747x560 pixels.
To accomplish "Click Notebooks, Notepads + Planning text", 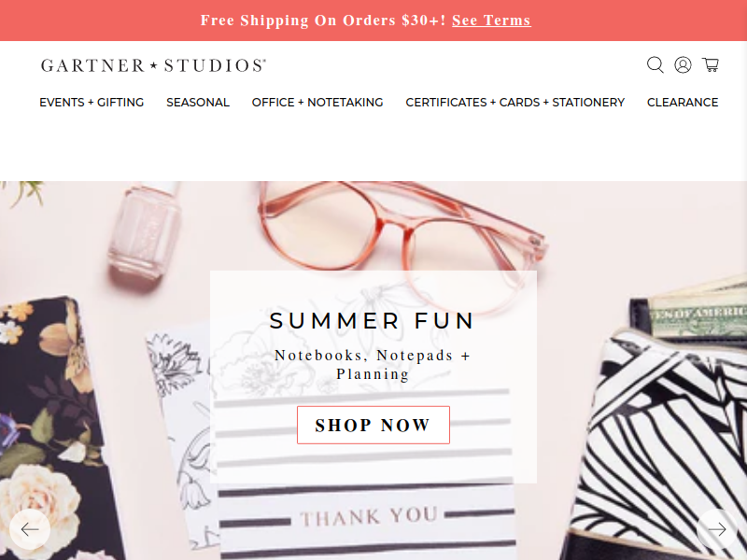I will click(x=373, y=364).
